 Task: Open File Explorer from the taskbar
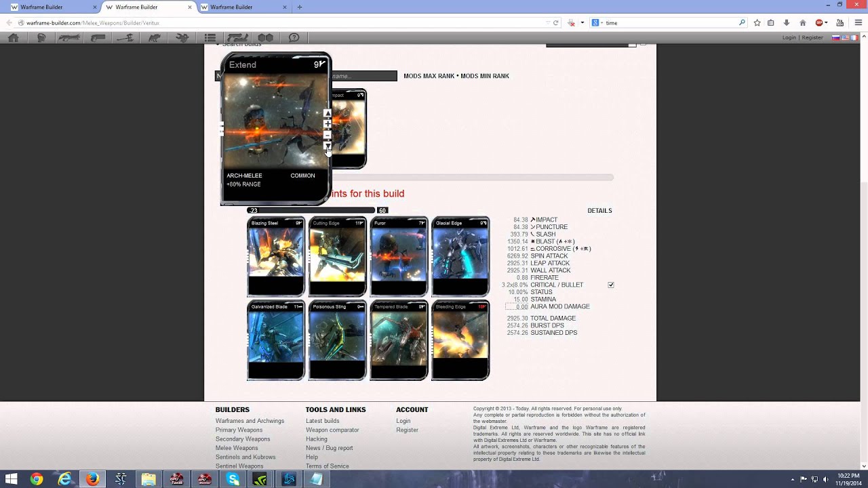click(149, 479)
